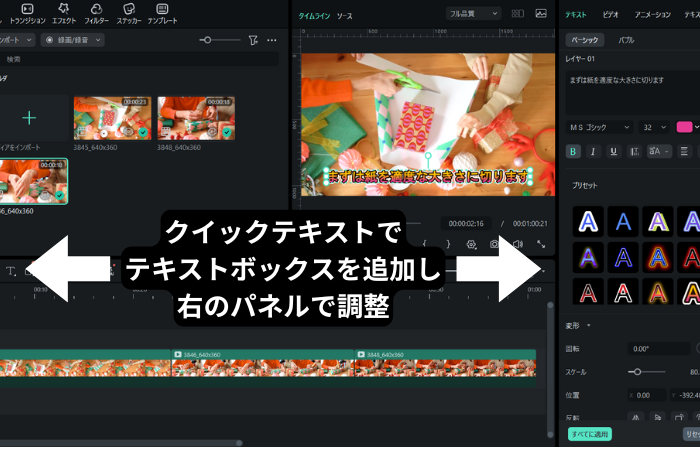The width and height of the screenshot is (700, 450).
Task: Open the media panel more options (…) menu
Action: (x=271, y=40)
